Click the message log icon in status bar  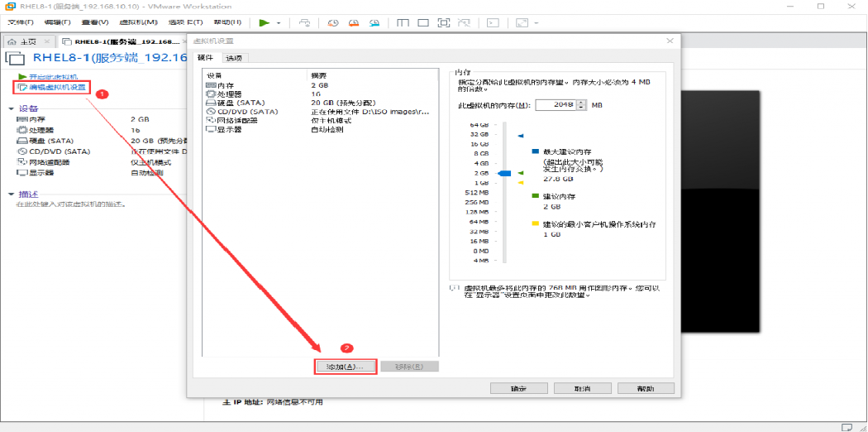pyautogui.click(x=847, y=427)
